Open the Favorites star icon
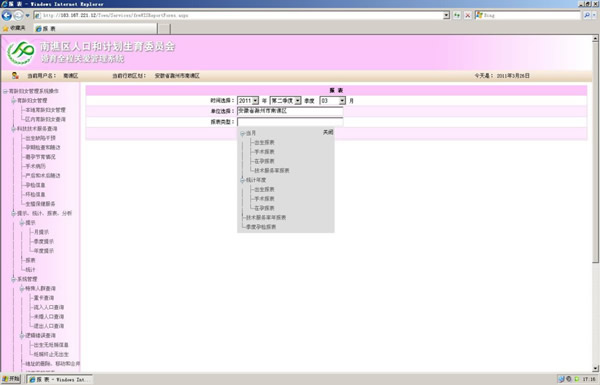600x385 pixels. point(6,29)
